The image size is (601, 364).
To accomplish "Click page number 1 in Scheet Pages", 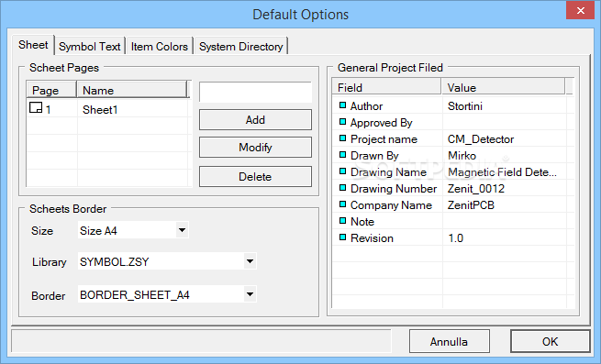I will [49, 110].
